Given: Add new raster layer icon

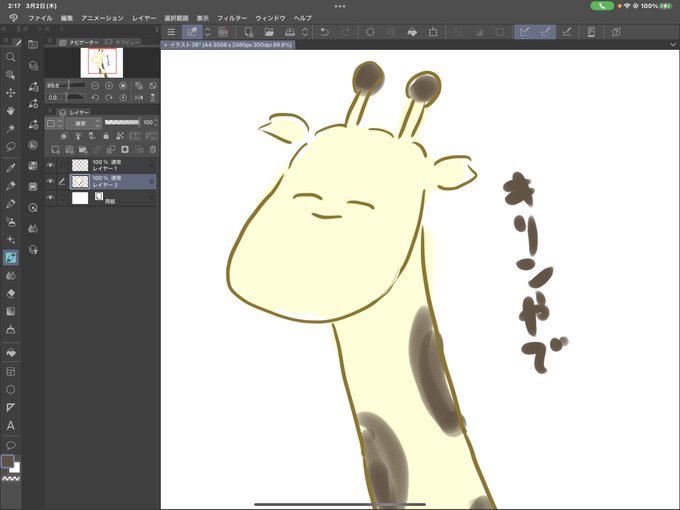Looking at the screenshot, I should [55, 150].
